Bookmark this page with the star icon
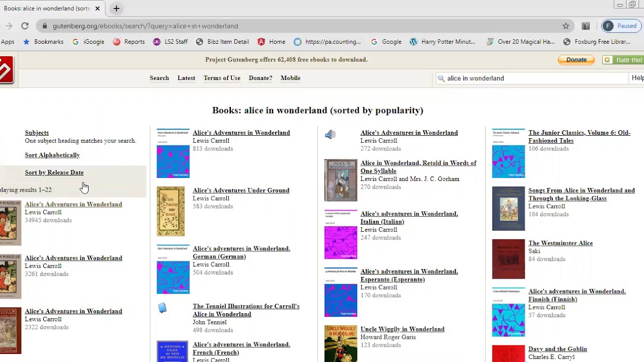Screen dimensions: 644x362 point(566,26)
